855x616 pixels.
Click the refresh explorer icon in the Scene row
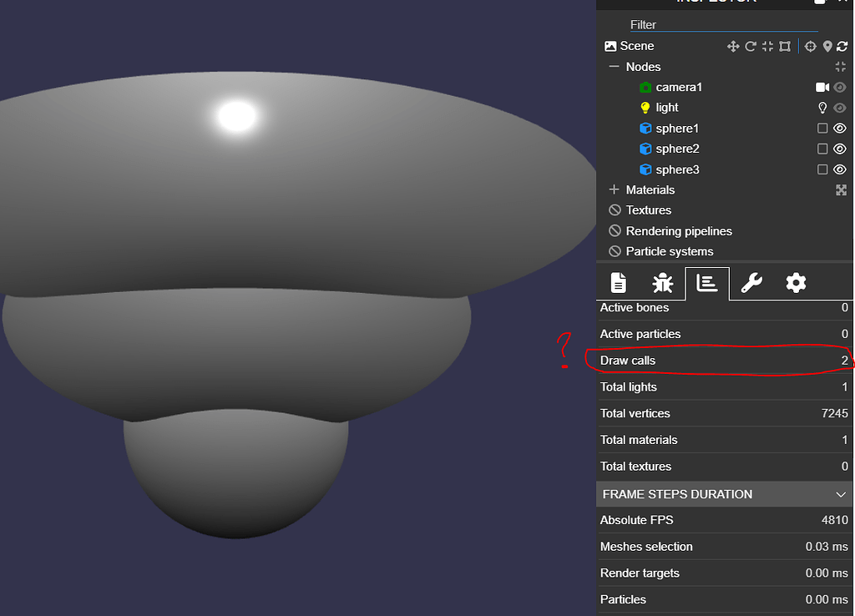pos(842,46)
